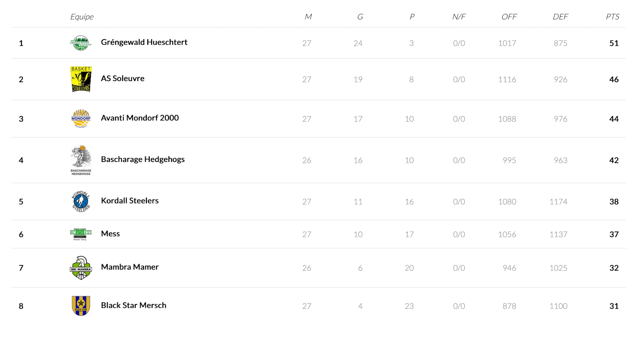Click the BBC Mambra helmet logo
The width and height of the screenshot is (644, 337).
click(80, 268)
